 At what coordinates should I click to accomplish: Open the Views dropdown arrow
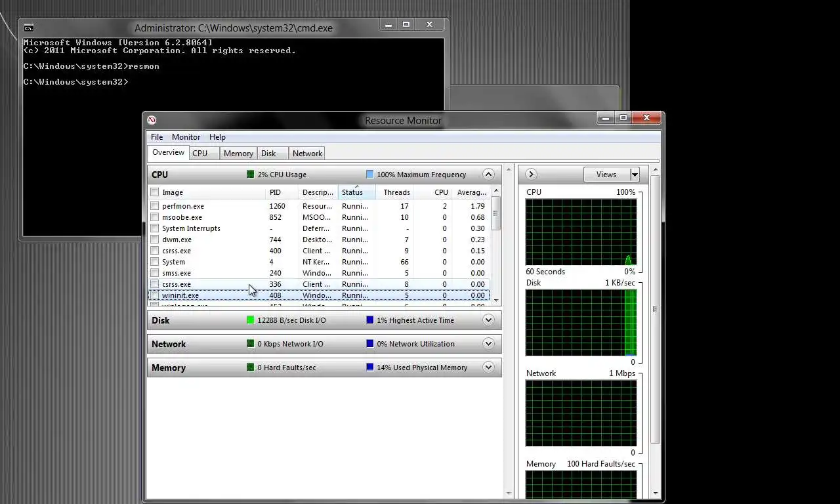635,175
